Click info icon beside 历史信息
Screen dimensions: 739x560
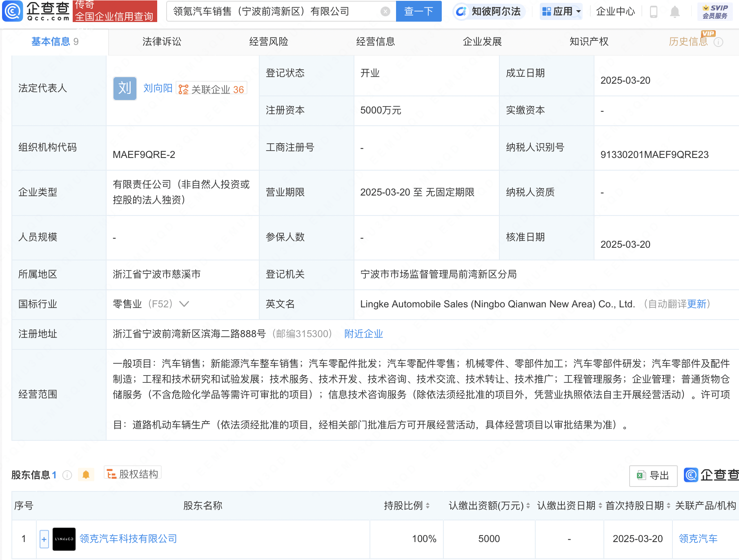[x=719, y=42]
